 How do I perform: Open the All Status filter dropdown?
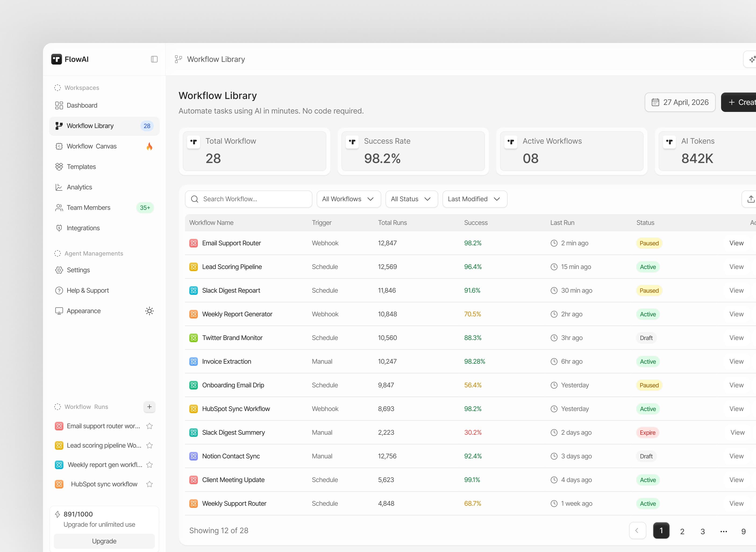point(411,199)
